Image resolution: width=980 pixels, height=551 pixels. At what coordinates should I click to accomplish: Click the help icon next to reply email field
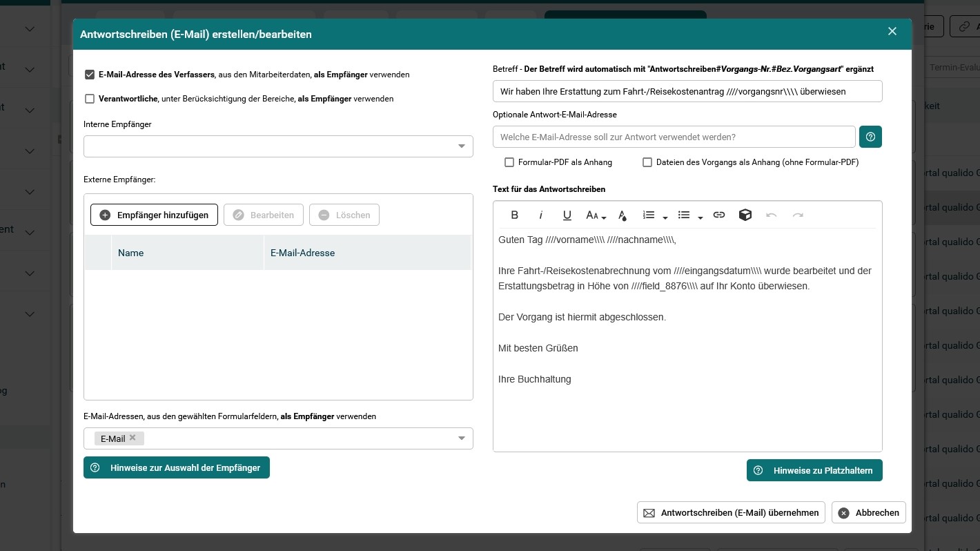pos(871,137)
